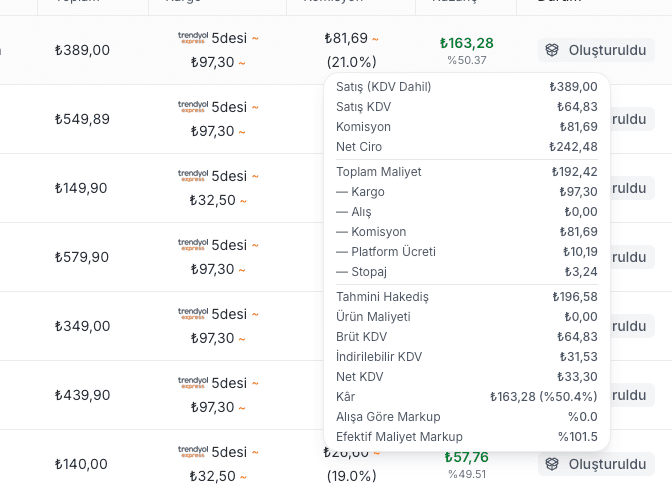The image size is (672, 495).
Task: Click the last row's Oluşturuldu status badge
Action: click(596, 464)
